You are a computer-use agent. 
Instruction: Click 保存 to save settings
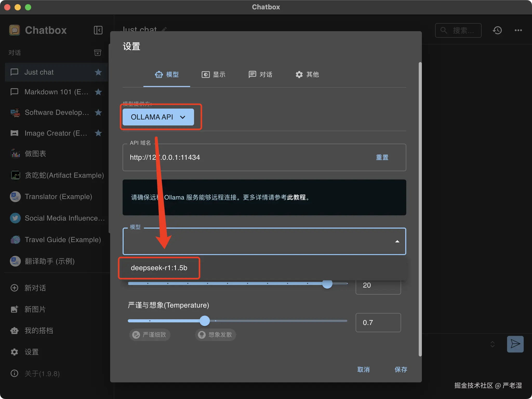[401, 369]
